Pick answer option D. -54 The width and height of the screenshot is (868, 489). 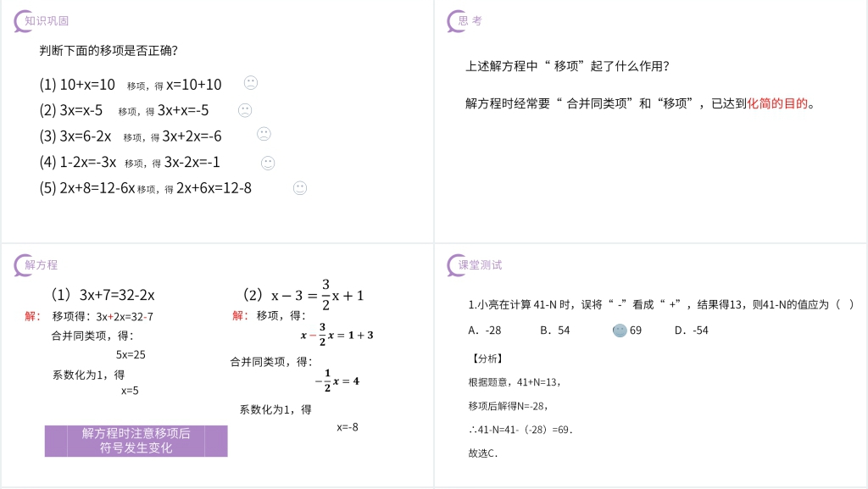[691, 331]
